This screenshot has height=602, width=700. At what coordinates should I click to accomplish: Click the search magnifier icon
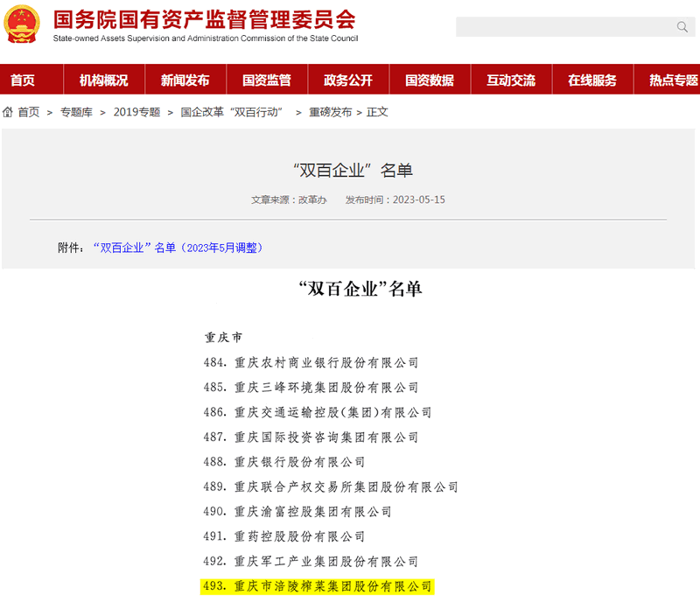682,27
